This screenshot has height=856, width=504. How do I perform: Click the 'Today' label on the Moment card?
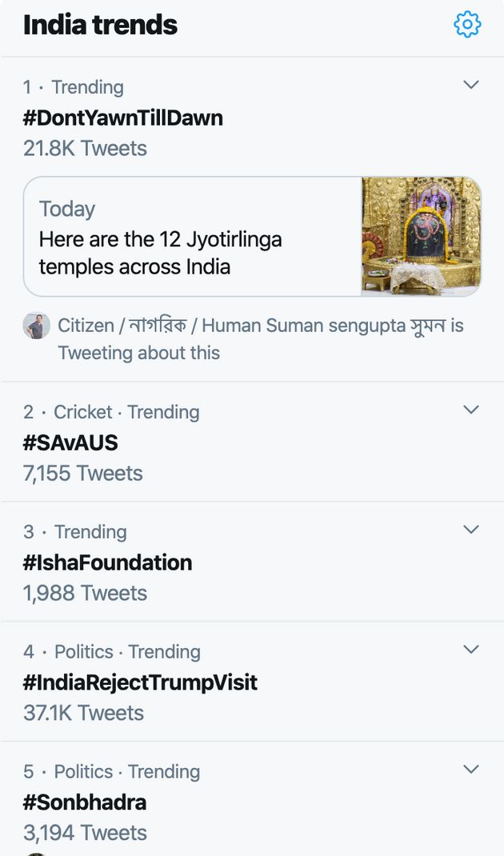67,209
